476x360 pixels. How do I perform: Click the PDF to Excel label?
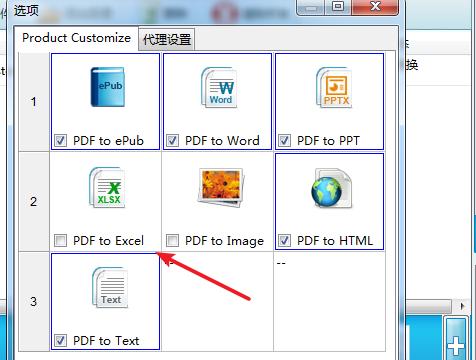pos(108,241)
